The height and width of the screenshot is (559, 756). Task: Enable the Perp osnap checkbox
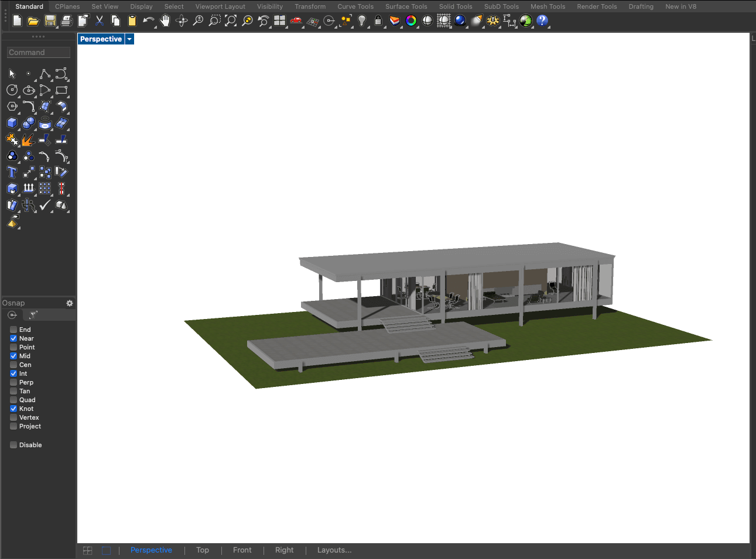13,382
